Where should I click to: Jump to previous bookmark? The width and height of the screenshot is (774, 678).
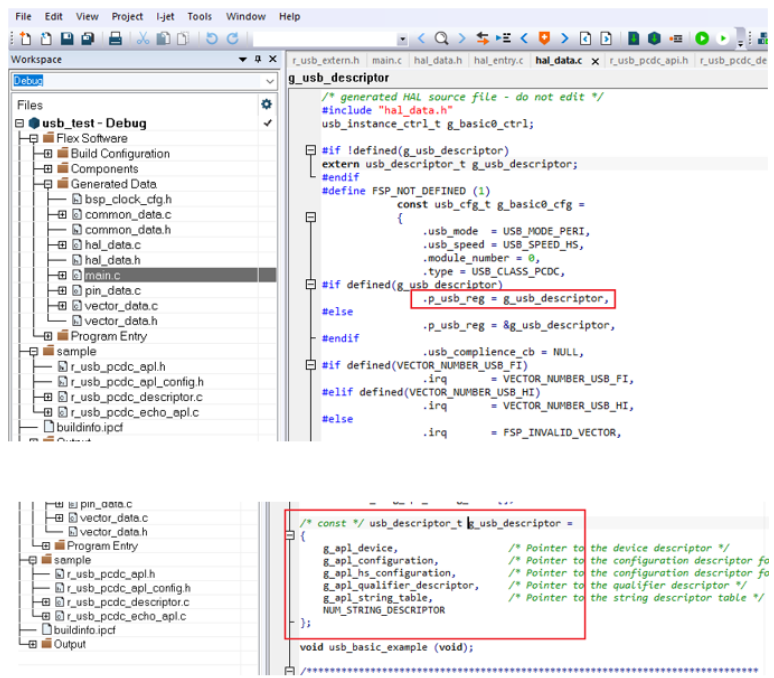524,38
